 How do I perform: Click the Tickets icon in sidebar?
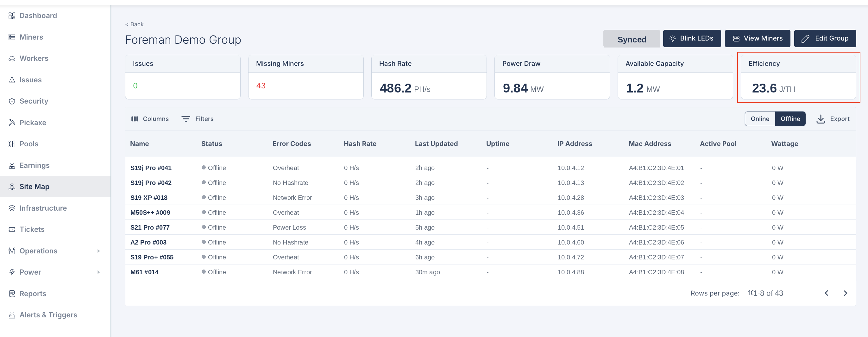[x=12, y=229]
